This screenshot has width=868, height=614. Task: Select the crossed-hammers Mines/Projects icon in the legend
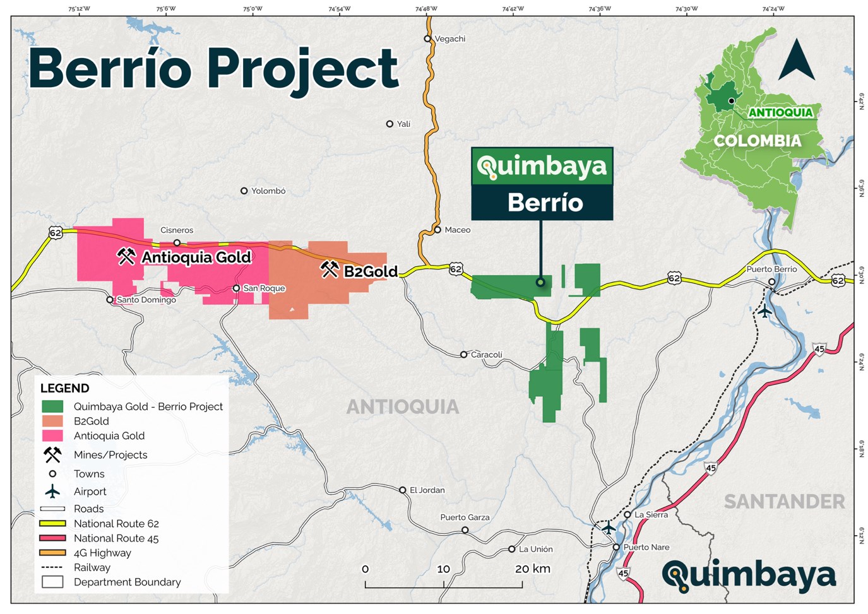pyautogui.click(x=52, y=454)
